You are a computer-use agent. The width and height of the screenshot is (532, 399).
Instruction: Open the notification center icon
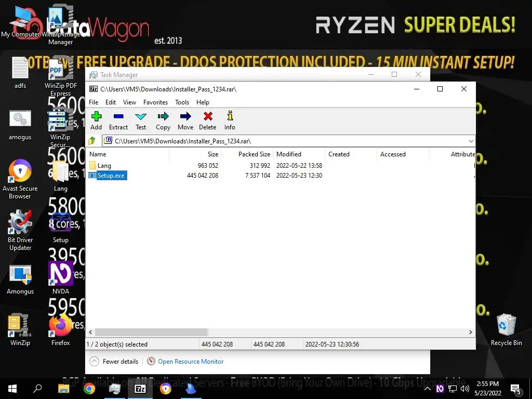tap(516, 389)
